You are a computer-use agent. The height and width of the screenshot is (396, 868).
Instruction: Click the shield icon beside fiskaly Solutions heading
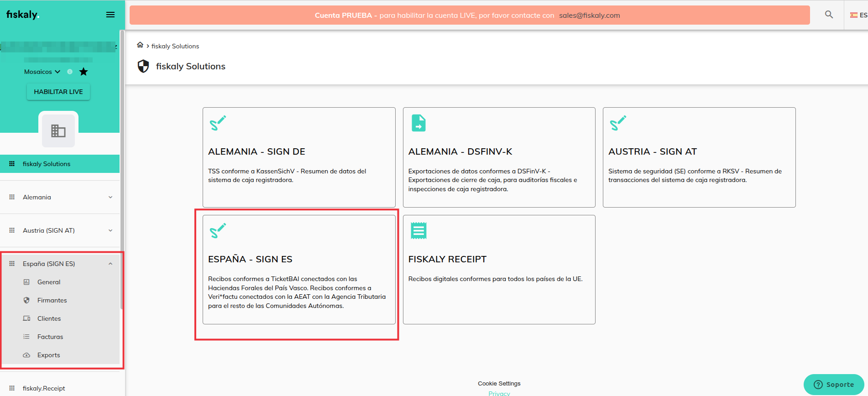click(143, 66)
